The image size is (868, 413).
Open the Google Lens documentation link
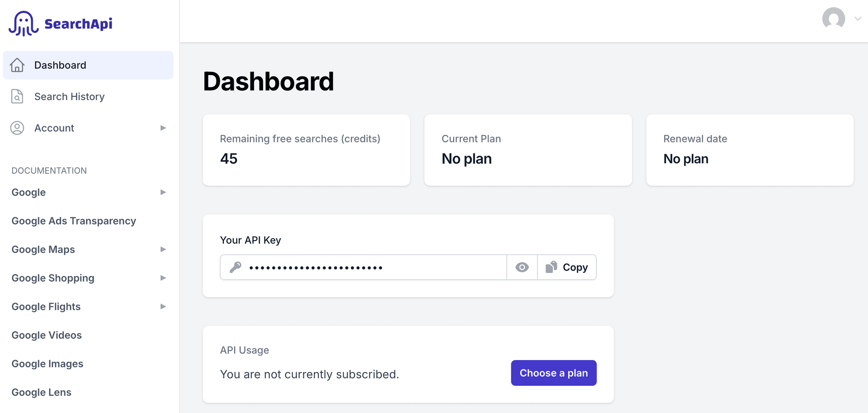42,392
